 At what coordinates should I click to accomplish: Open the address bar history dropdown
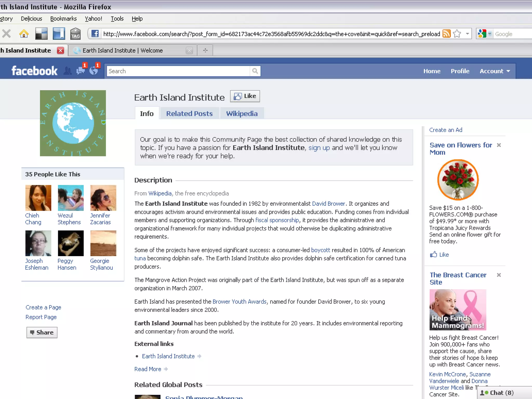[467, 34]
